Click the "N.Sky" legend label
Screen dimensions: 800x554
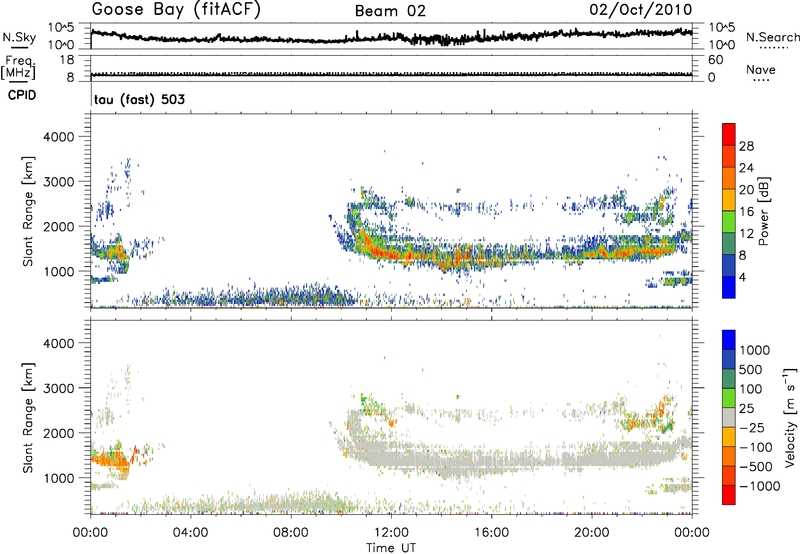click(19, 37)
